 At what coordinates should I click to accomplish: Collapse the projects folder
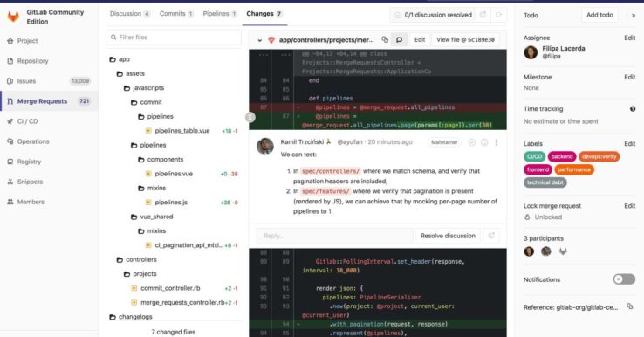point(140,274)
